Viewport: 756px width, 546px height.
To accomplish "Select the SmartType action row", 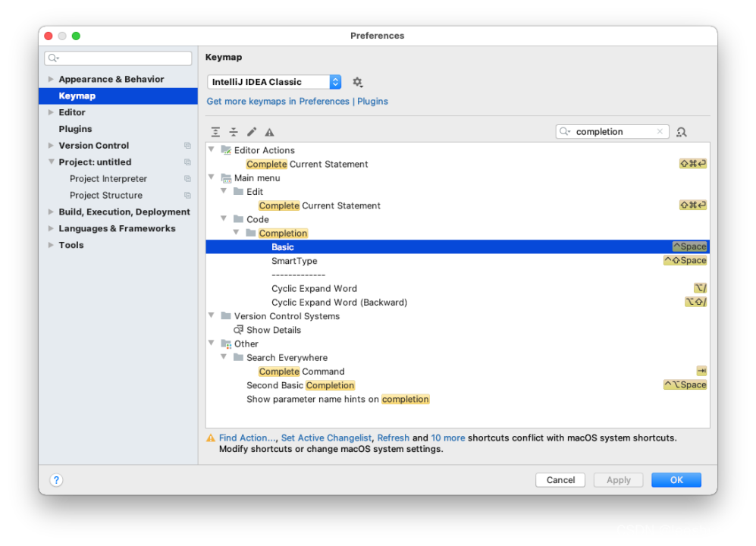I will coord(457,261).
